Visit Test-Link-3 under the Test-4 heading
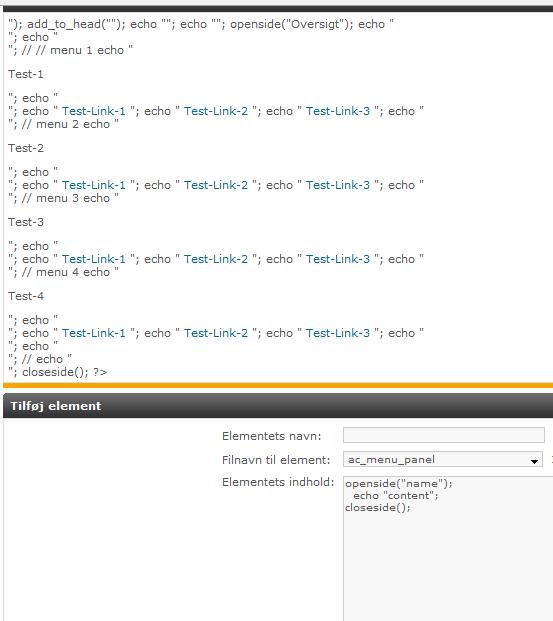Screen dimensions: 553x621 pyautogui.click(x=338, y=333)
